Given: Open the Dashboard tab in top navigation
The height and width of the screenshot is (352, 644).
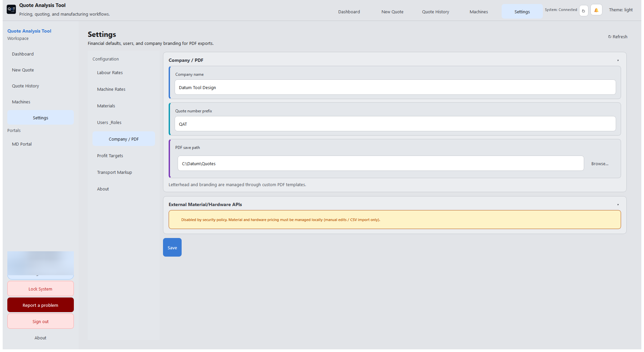Looking at the screenshot, I should coord(349,12).
